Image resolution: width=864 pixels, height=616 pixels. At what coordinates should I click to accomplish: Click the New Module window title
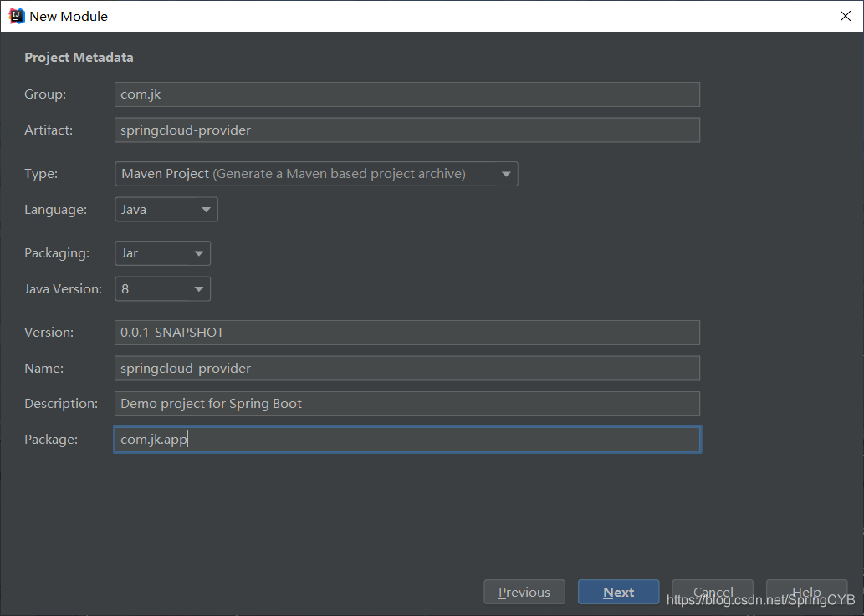tap(69, 17)
